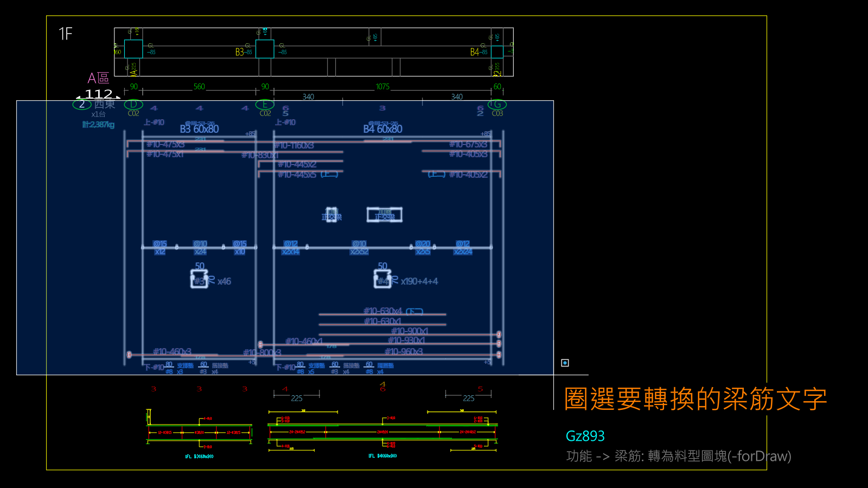Click the #3 stirrup symbol under B3
Image resolution: width=868 pixels, height=488 pixels.
tap(199, 279)
